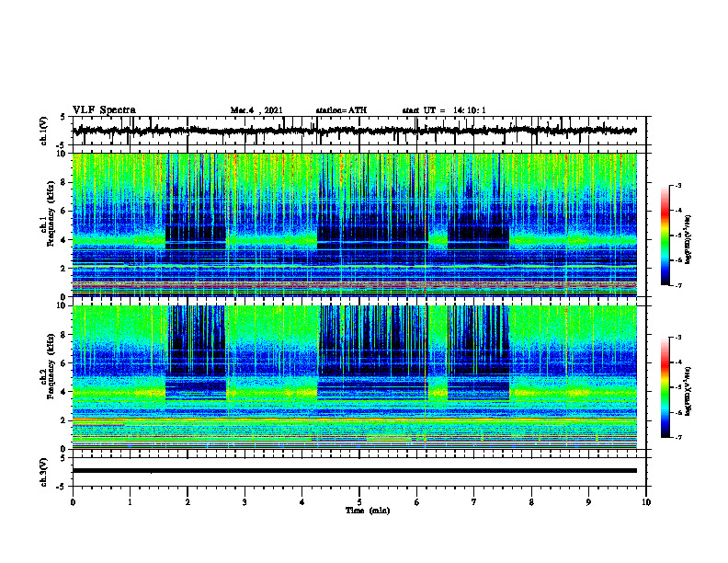Viewport: 728px width, 563px height.
Task: Click the date label "Mar.4 , 2021"
Action: coord(256,110)
